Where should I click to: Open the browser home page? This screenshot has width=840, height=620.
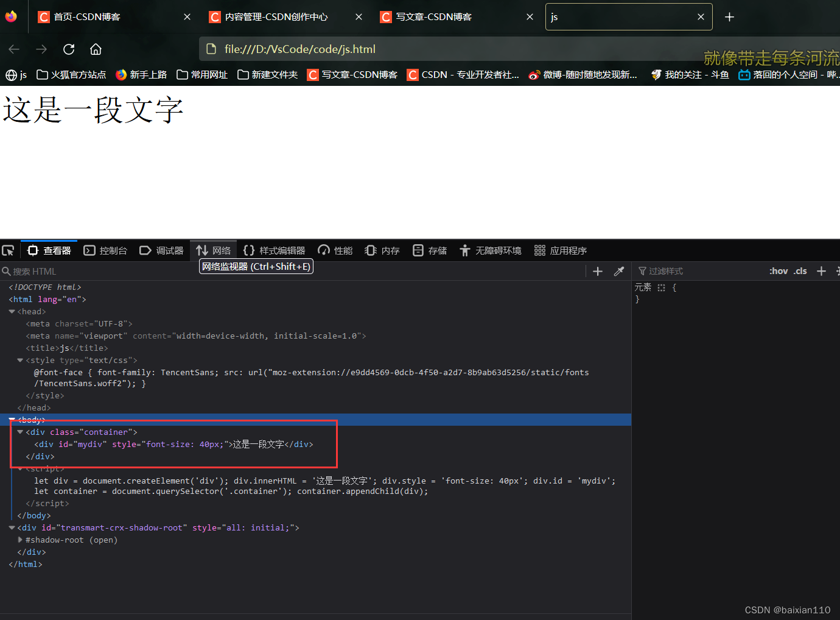tap(96, 49)
